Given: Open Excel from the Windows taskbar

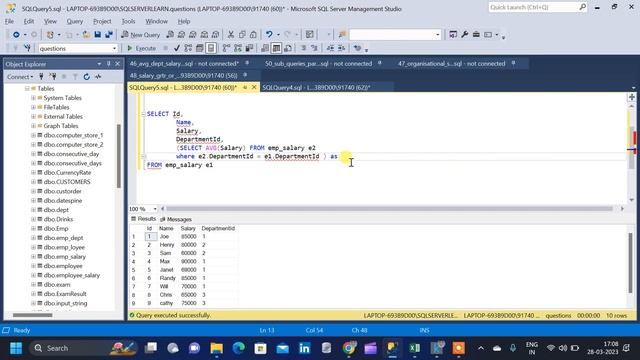Looking at the screenshot, I should coord(414,348).
